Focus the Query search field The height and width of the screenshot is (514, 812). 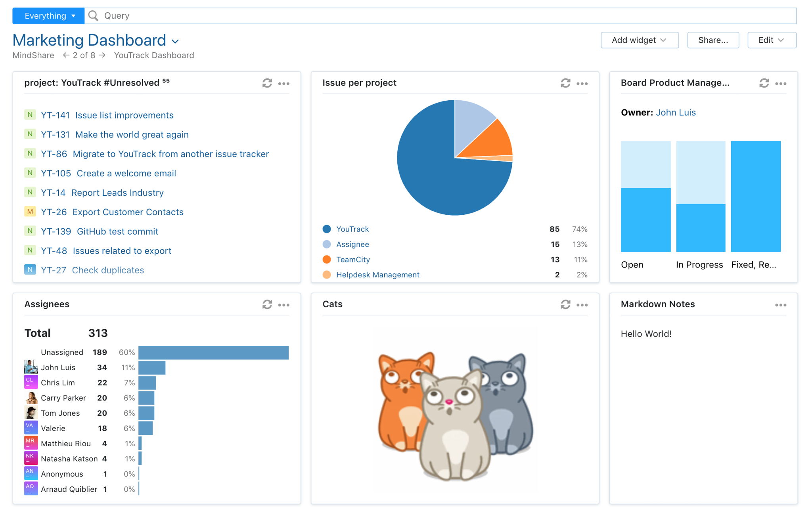(x=440, y=16)
